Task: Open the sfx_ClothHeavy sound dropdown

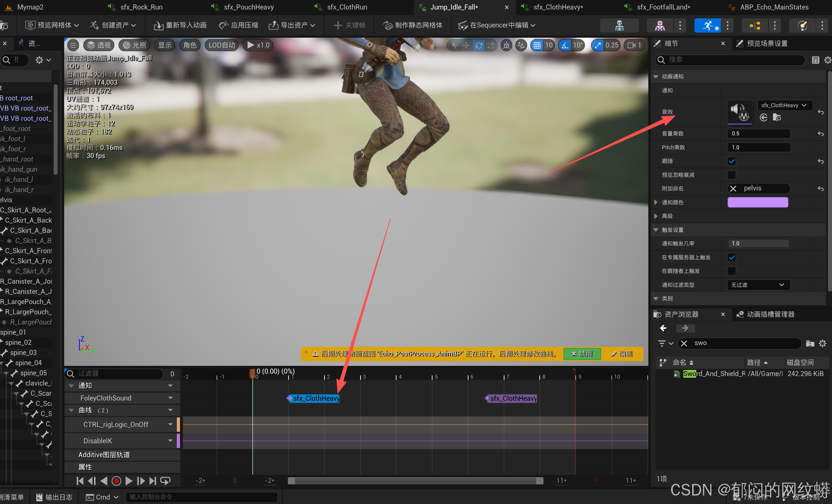Action: [784, 105]
